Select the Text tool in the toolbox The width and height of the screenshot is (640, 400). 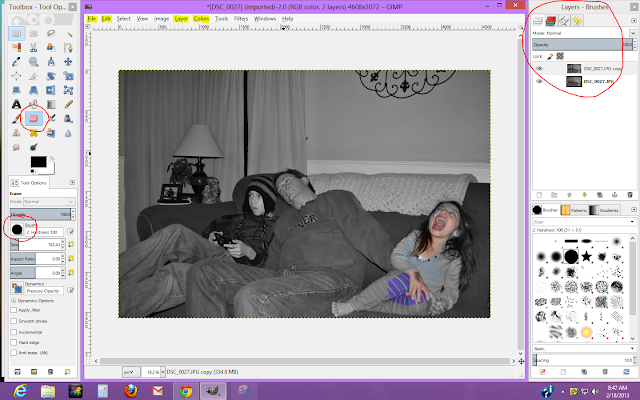coord(18,103)
